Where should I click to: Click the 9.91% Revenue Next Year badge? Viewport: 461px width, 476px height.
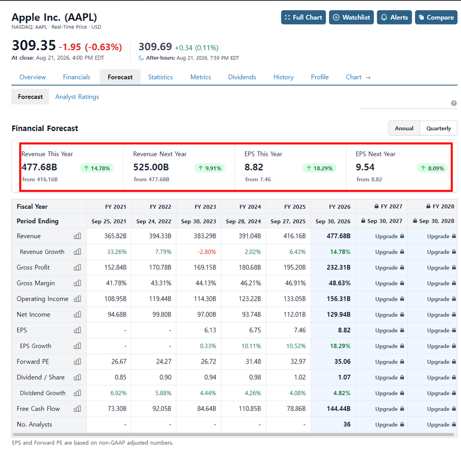click(x=210, y=168)
